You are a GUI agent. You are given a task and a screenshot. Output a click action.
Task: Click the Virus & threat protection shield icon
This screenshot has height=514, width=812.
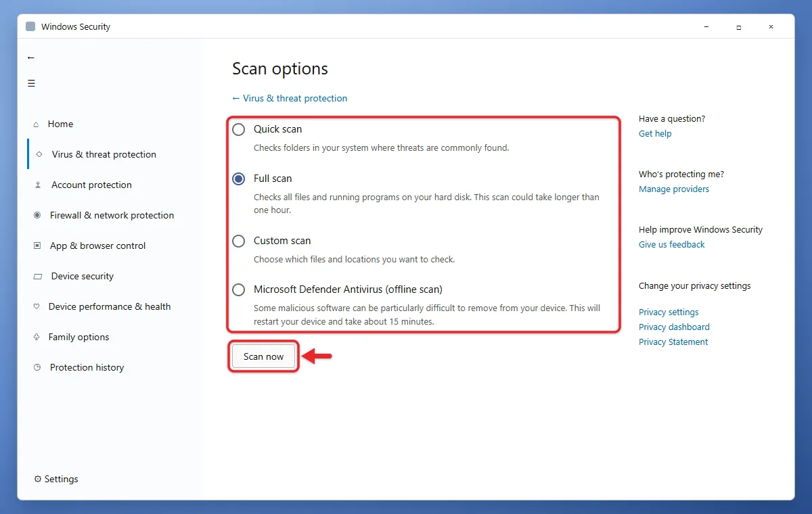39,154
